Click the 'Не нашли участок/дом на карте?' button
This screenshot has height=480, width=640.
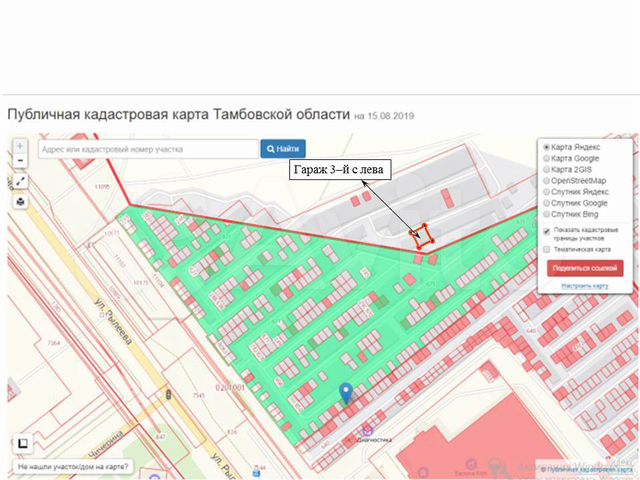click(73, 466)
